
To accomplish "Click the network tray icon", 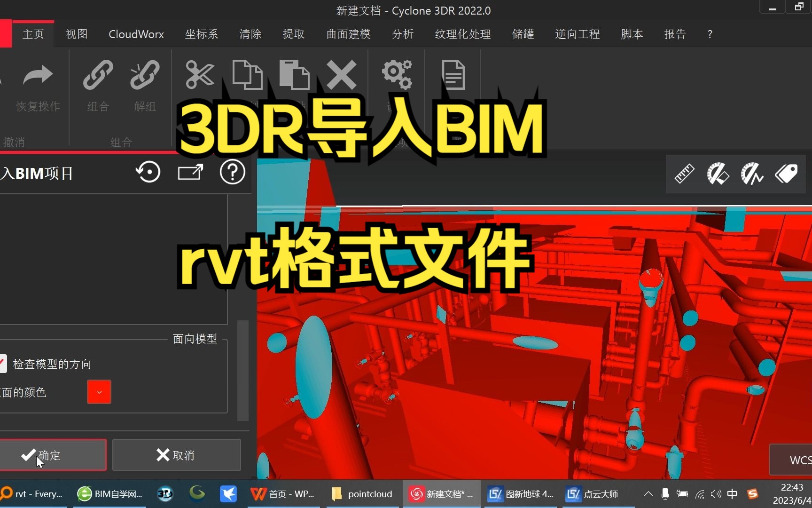I will pyautogui.click(x=700, y=494).
